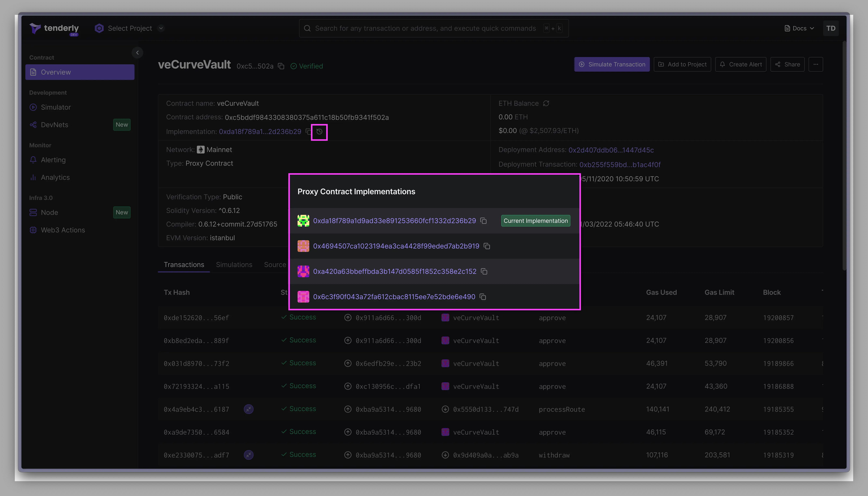Image resolution: width=868 pixels, height=496 pixels.
Task: Open transaction 0x4a9eb4c3...6187
Action: point(196,409)
